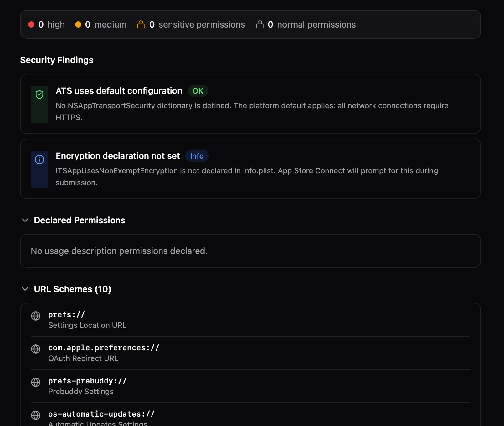The image size is (504, 426).
Task: Click the orange medium severity dot
Action: [78, 24]
